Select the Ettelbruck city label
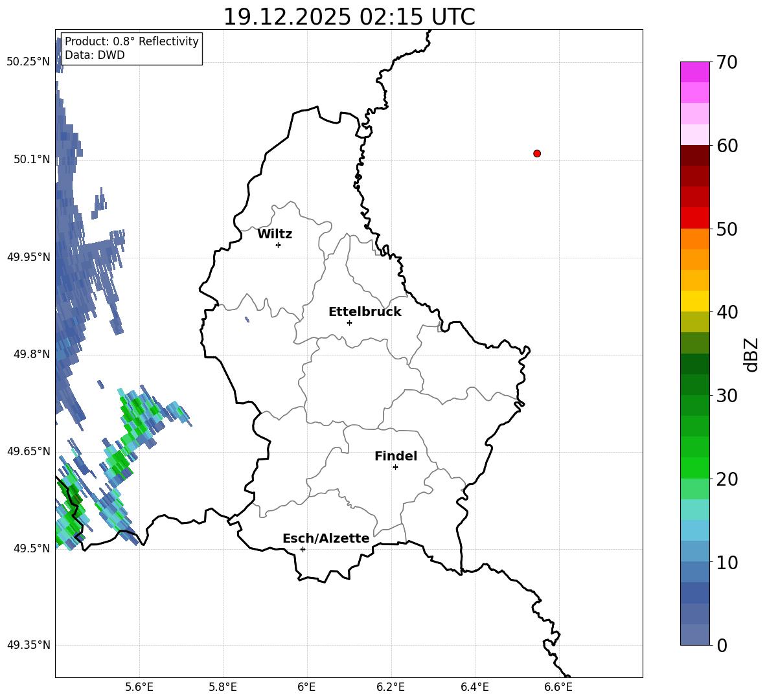The height and width of the screenshot is (700, 767). (x=365, y=312)
